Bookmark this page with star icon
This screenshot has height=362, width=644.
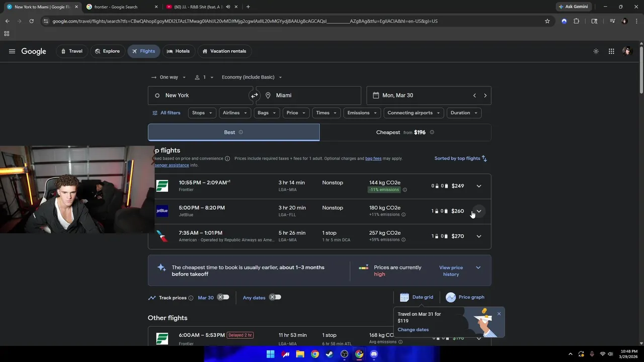(x=547, y=21)
